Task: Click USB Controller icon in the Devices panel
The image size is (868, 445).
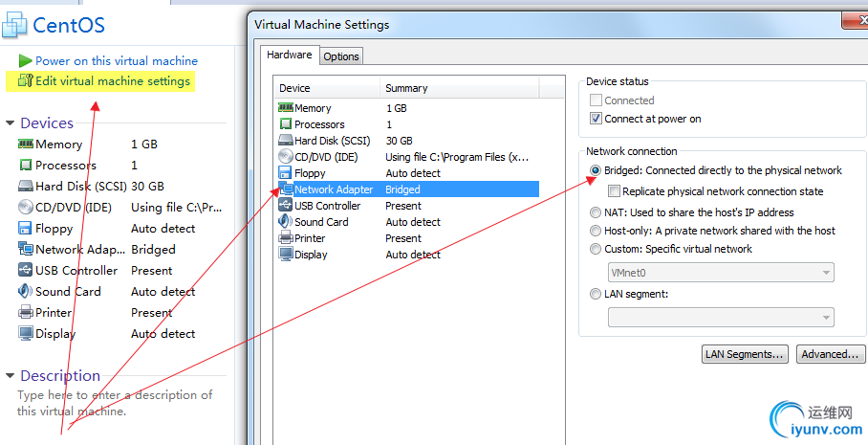Action: click(x=26, y=270)
